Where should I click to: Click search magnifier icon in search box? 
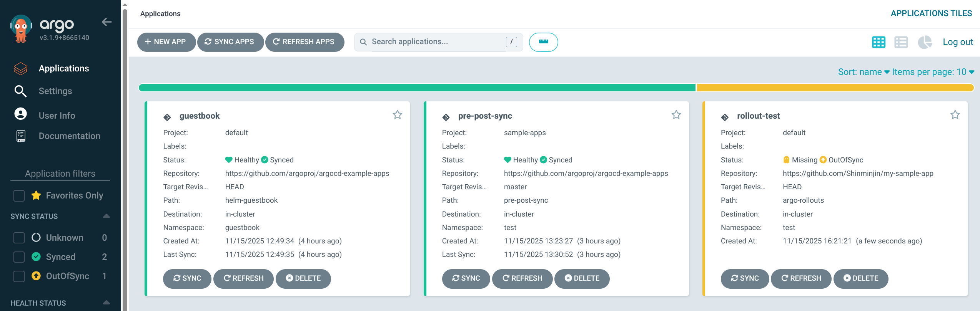[x=363, y=42]
